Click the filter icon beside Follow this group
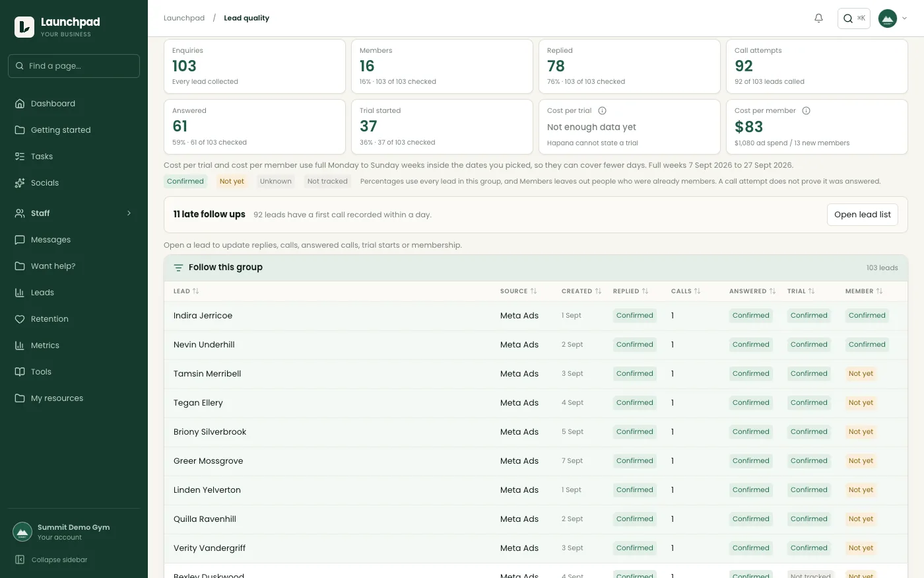Viewport: 924px width, 578px height. click(x=178, y=268)
